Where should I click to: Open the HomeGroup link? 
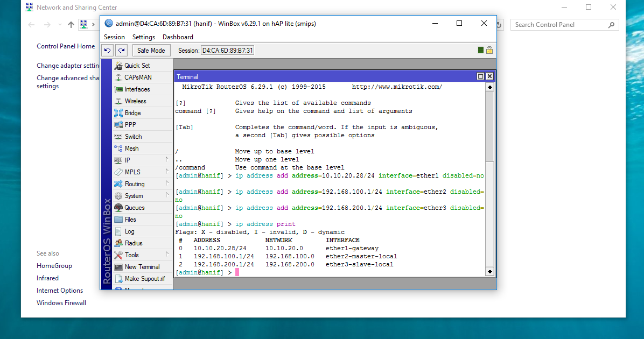[54, 266]
